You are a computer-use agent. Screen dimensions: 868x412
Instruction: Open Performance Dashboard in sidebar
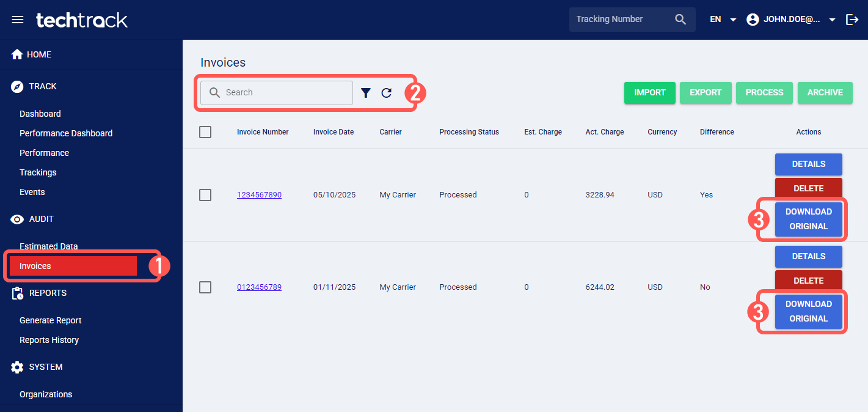[x=66, y=133]
